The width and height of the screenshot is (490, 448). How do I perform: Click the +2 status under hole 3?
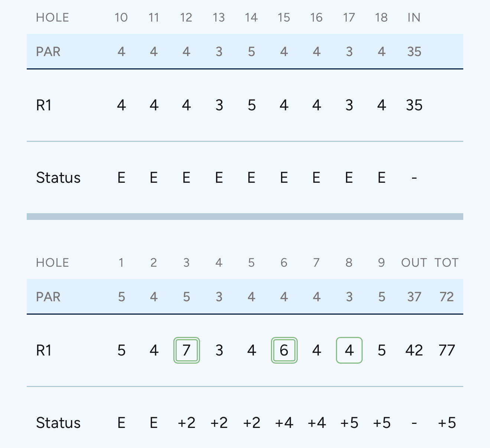point(187,423)
